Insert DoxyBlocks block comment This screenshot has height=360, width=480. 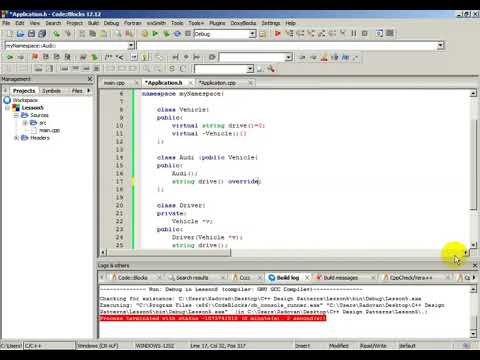click(x=108, y=57)
